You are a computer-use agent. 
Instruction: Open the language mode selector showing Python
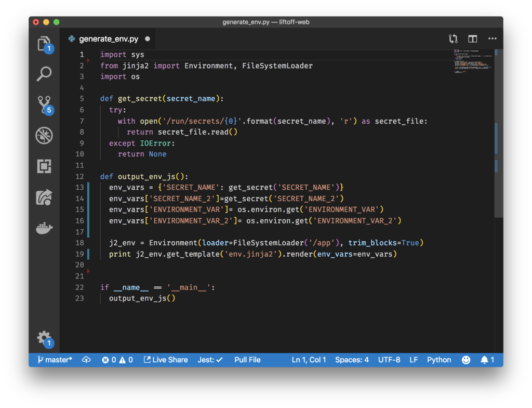point(438,360)
